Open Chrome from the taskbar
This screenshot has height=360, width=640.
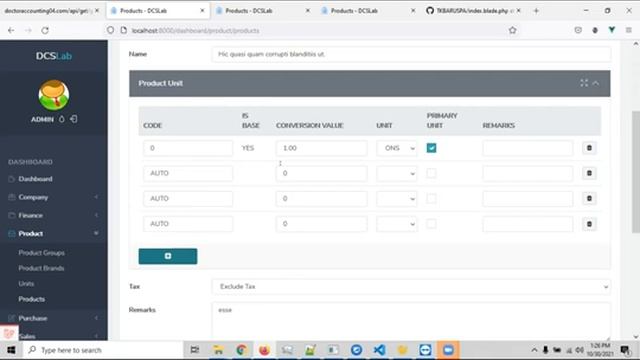point(241,350)
